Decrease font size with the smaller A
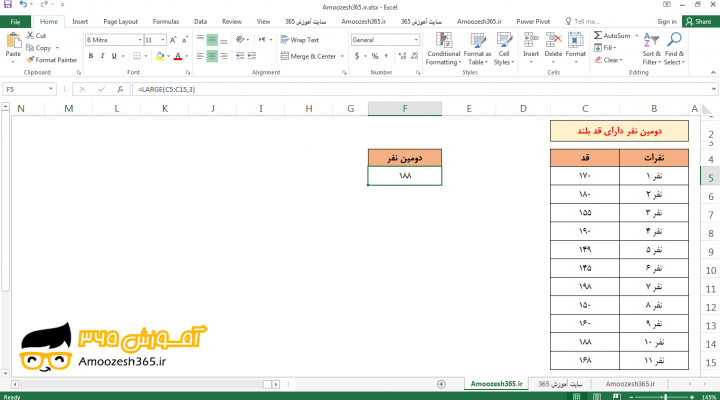The image size is (720, 400). pos(185,40)
